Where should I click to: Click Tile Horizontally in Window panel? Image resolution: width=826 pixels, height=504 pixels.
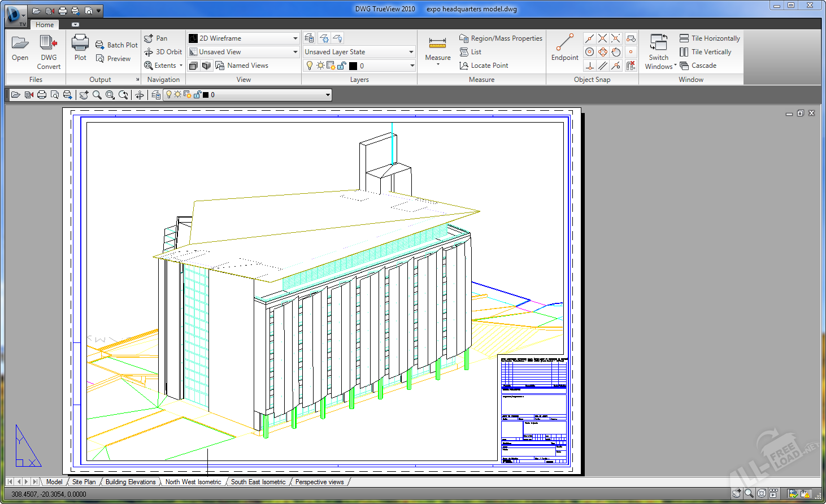pos(710,38)
